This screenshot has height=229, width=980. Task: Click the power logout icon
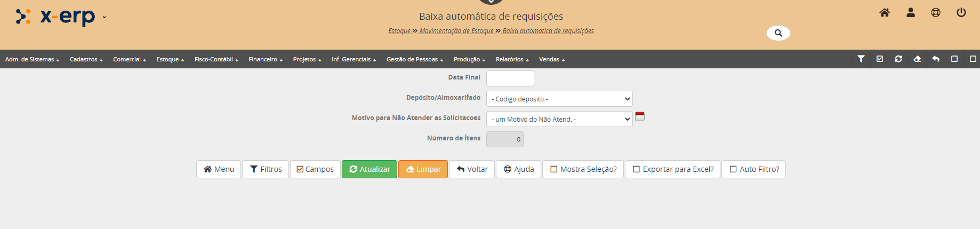tap(961, 13)
